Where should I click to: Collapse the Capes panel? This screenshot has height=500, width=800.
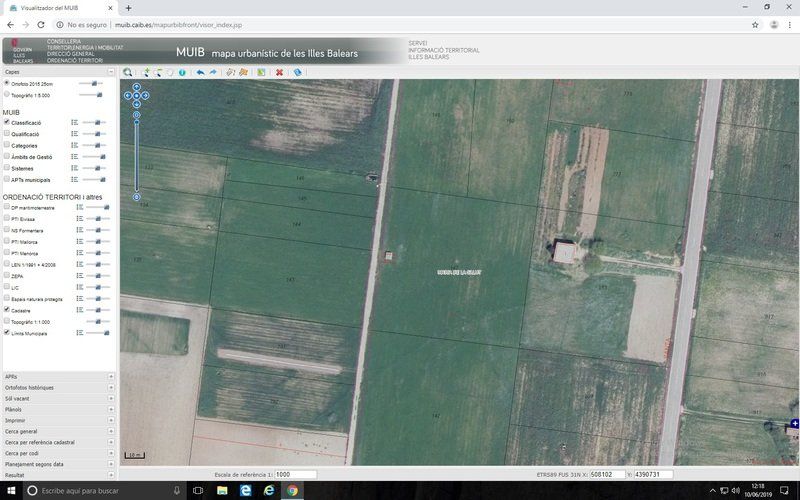point(111,72)
